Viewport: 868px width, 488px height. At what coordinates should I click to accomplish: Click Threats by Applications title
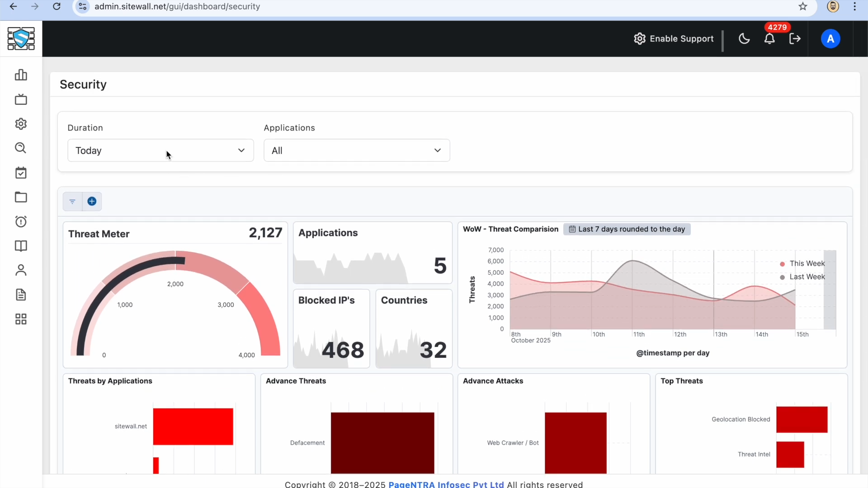(x=110, y=381)
